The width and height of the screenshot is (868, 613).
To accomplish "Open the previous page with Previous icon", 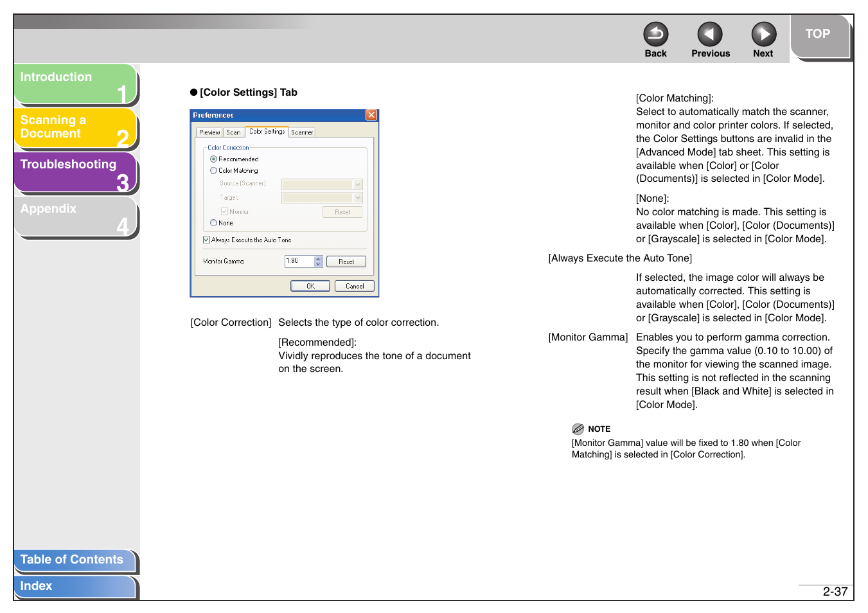I will [710, 34].
